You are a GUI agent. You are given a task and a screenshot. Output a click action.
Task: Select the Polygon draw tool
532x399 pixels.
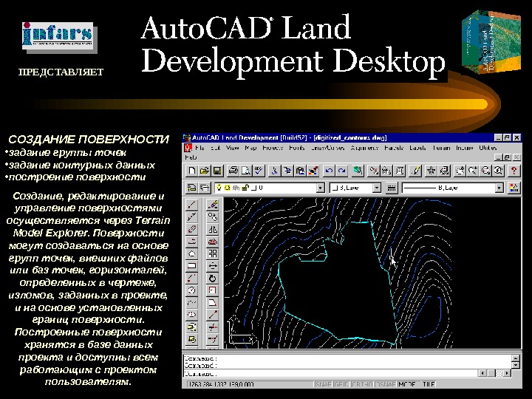tap(192, 253)
